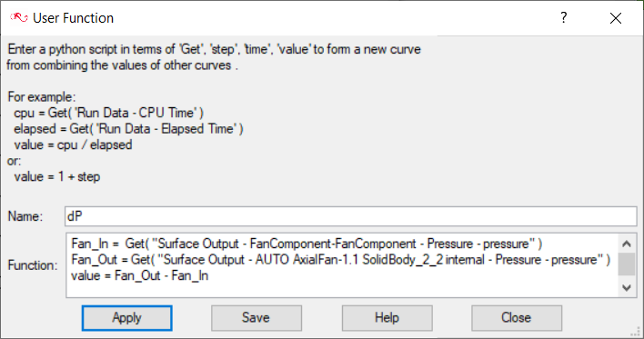Click the resize grip in dialog corner
Viewport: 644px width, 339px height.
[636, 332]
